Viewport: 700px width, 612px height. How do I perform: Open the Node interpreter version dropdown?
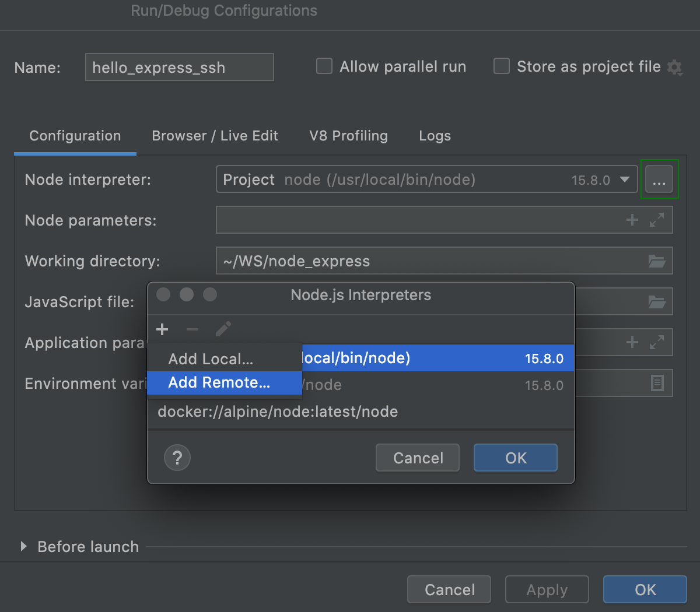tap(626, 180)
